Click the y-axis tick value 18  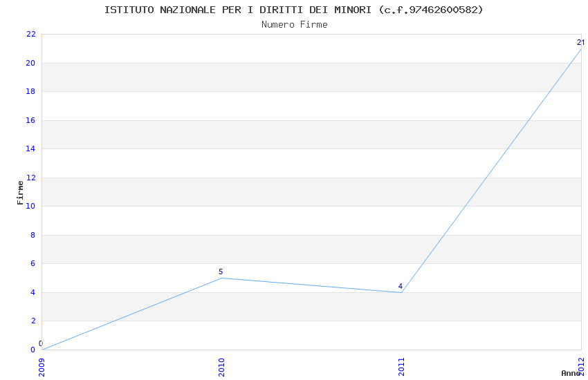30,91
